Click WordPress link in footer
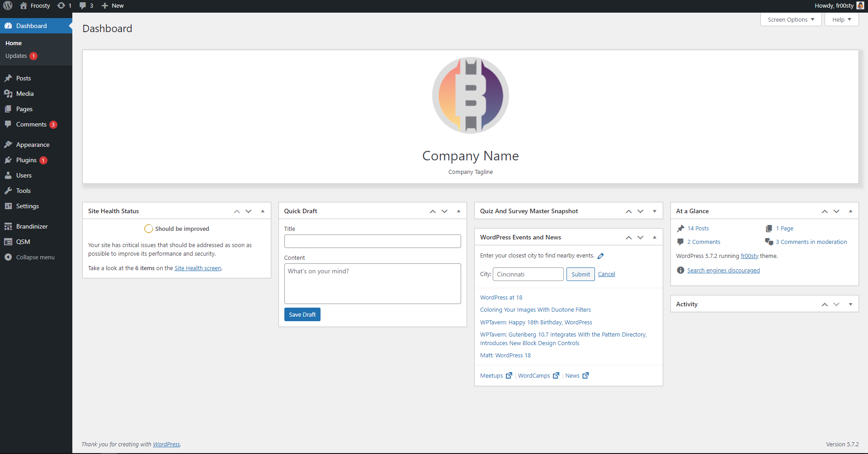The height and width of the screenshot is (454, 868). [166, 445]
